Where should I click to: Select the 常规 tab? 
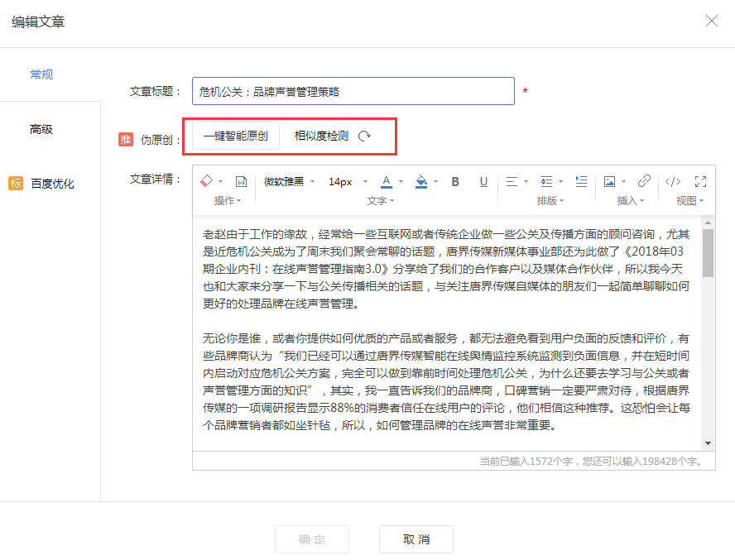tap(41, 74)
